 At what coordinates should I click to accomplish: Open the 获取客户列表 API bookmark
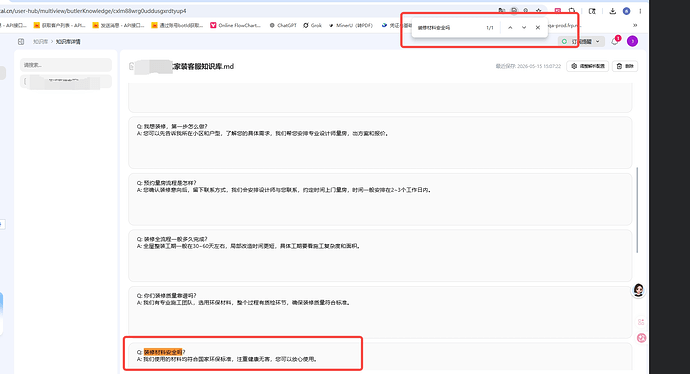pyautogui.click(x=59, y=25)
